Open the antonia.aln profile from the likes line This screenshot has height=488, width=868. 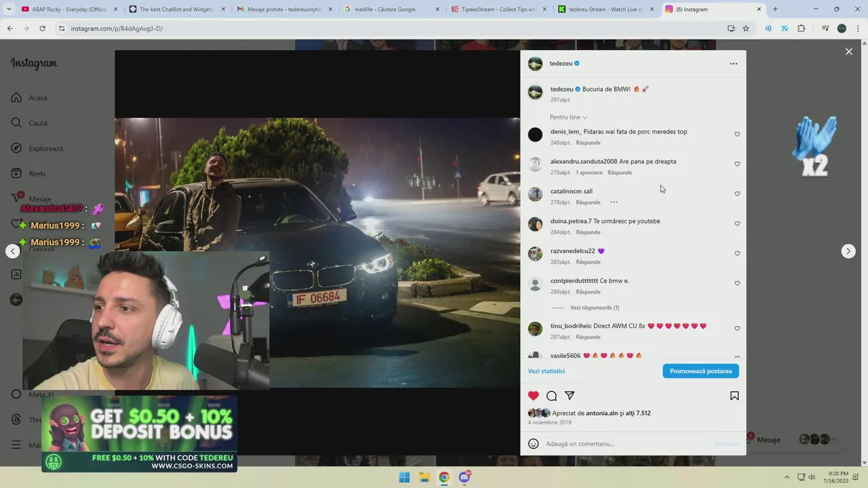pos(601,413)
